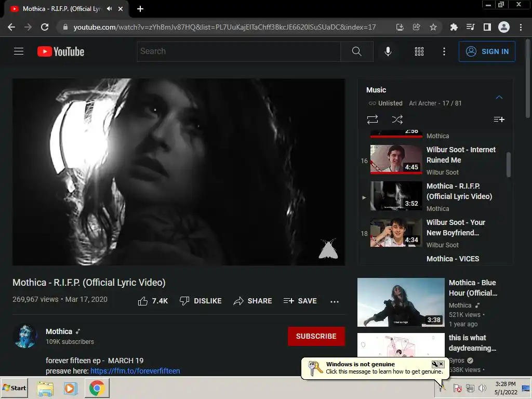Open the YouTube hamburger guide menu
This screenshot has height=399, width=532.
tap(19, 51)
